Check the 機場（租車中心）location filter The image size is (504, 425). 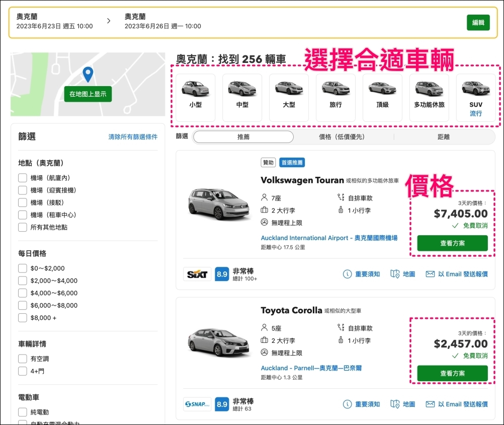[x=23, y=215]
